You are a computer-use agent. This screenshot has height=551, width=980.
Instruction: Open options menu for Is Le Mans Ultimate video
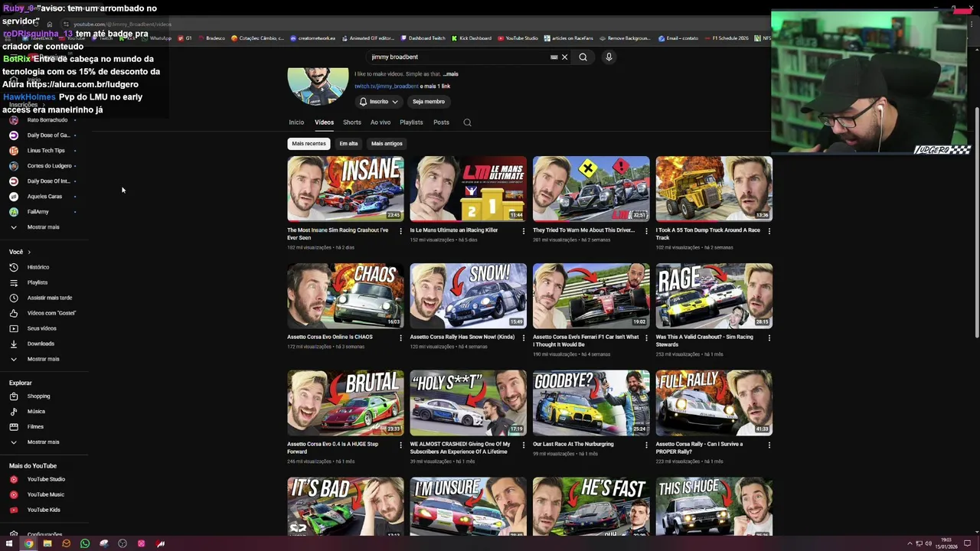click(x=524, y=231)
